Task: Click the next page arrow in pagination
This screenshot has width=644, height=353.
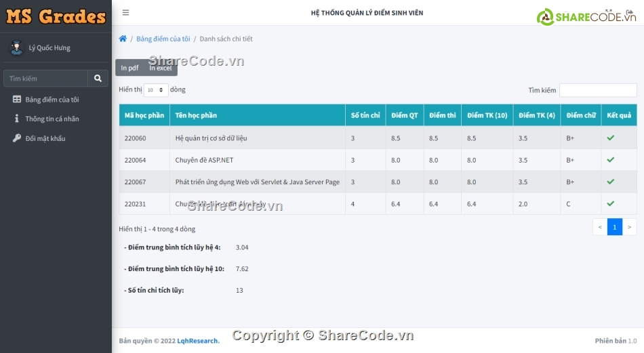Action: (630, 227)
